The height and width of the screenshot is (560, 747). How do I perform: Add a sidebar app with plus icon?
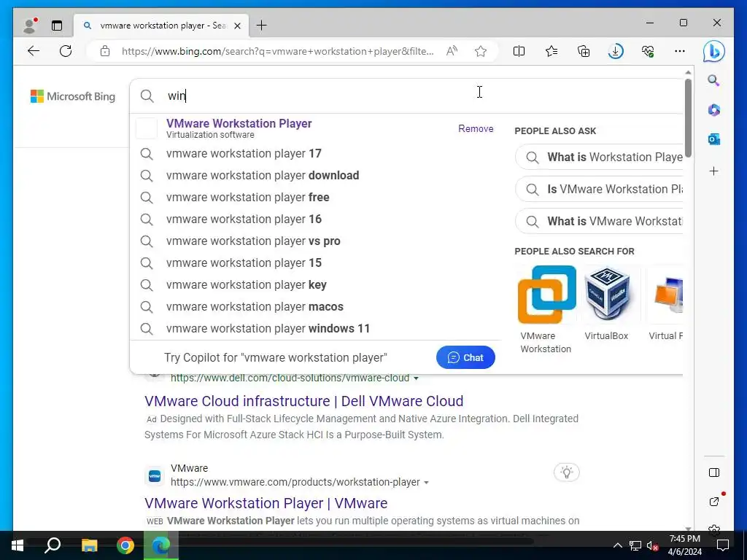click(x=713, y=171)
